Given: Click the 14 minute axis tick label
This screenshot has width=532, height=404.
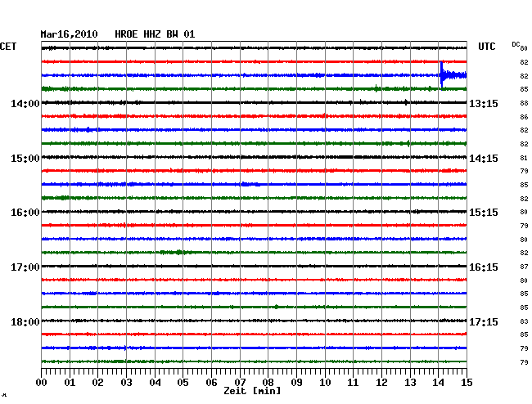Looking at the screenshot, I should pos(438,383).
